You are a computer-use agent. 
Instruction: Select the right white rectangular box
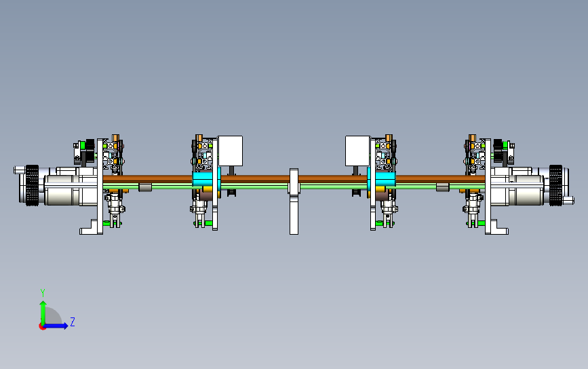click(x=357, y=151)
